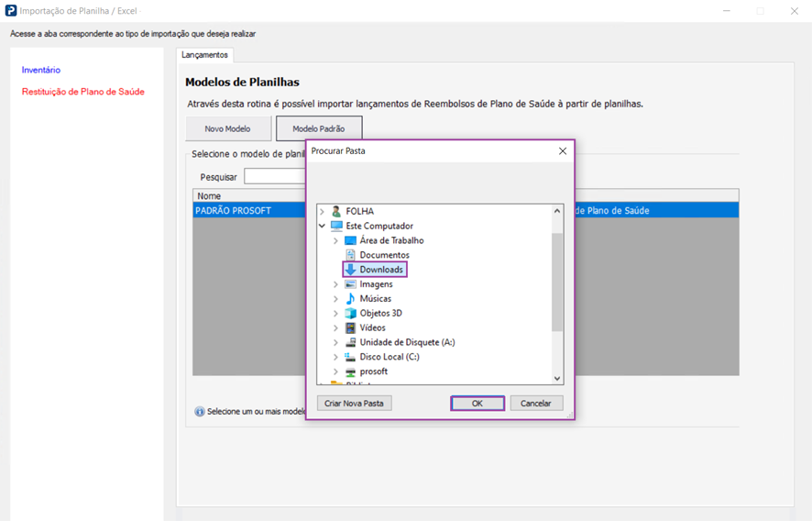Click the Objetos 3D cube icon
812x521 pixels.
pos(351,313)
